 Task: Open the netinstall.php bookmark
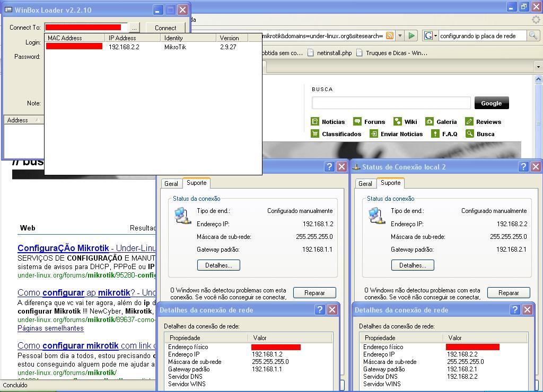pyautogui.click(x=330, y=53)
